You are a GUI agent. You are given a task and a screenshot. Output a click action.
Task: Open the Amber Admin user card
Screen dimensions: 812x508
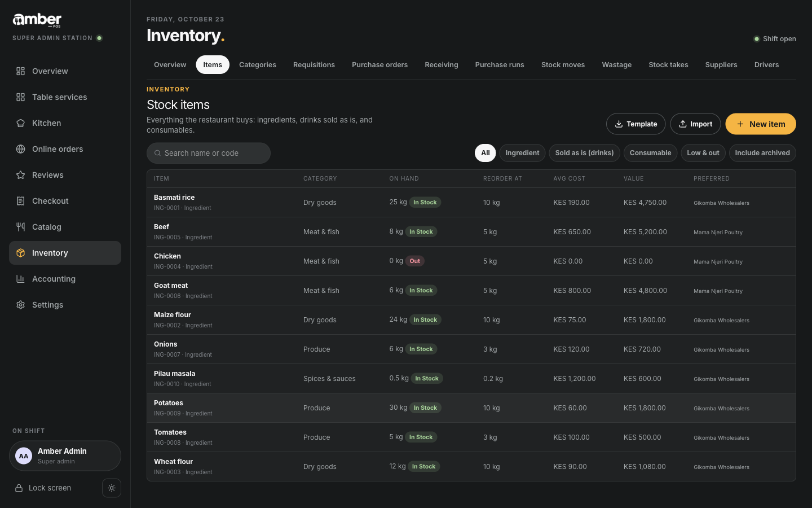(65, 456)
